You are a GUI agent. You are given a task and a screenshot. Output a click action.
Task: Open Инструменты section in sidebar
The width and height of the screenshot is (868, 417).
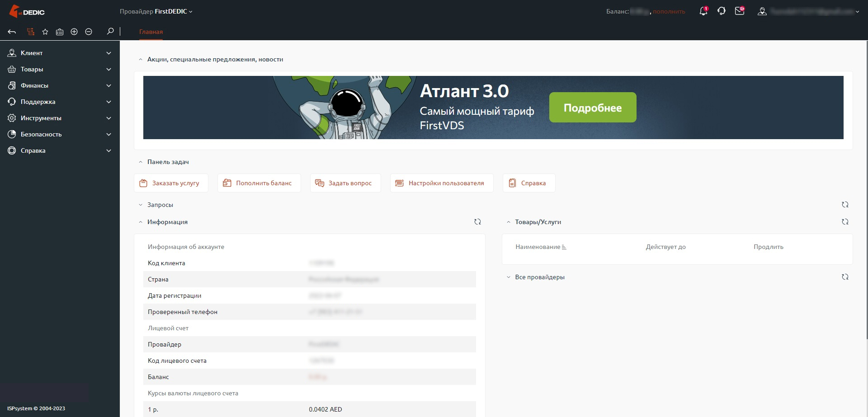60,118
